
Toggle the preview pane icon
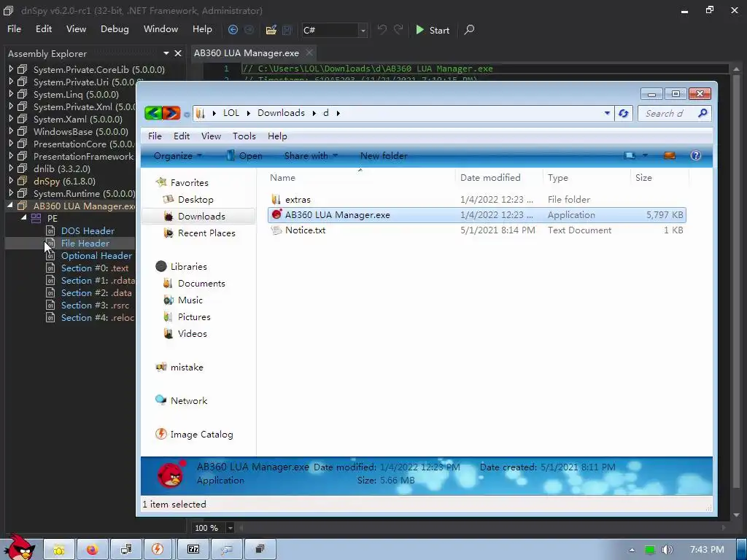point(670,156)
